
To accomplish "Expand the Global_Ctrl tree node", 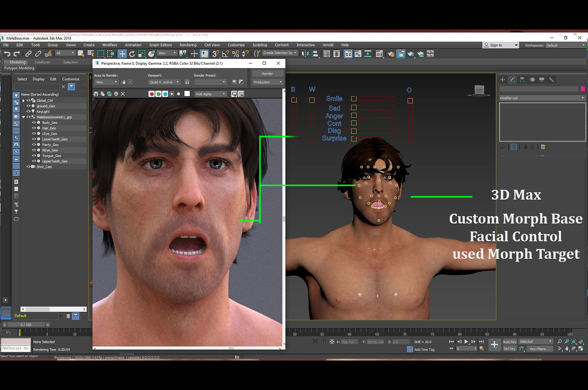I will (24, 100).
